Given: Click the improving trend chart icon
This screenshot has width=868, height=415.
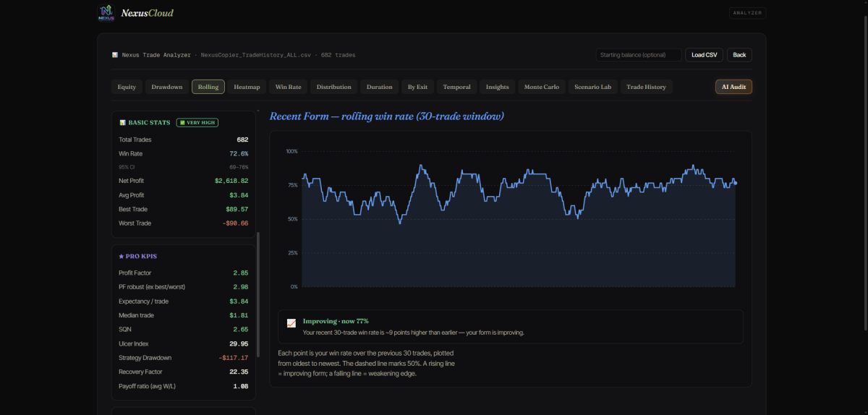Looking at the screenshot, I should [291, 323].
